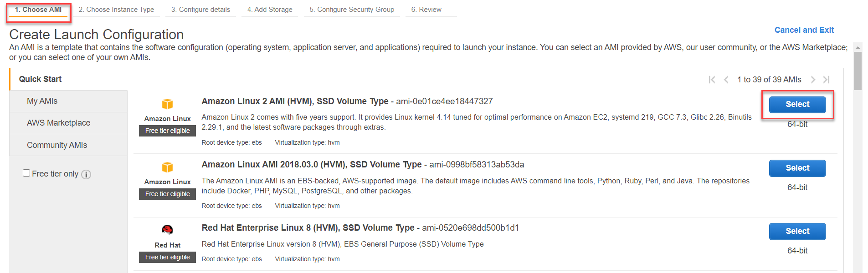The height and width of the screenshot is (273, 868).
Task: Switch to 3. Configure details tab
Action: (x=200, y=10)
